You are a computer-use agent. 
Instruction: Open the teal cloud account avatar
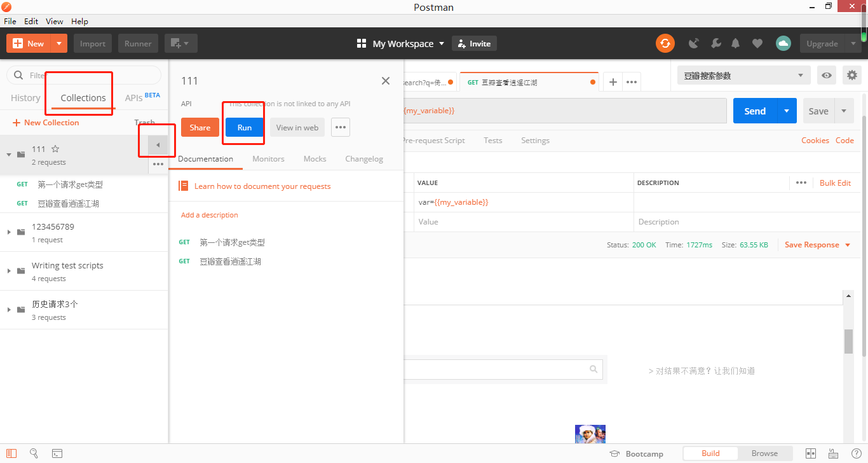(783, 43)
